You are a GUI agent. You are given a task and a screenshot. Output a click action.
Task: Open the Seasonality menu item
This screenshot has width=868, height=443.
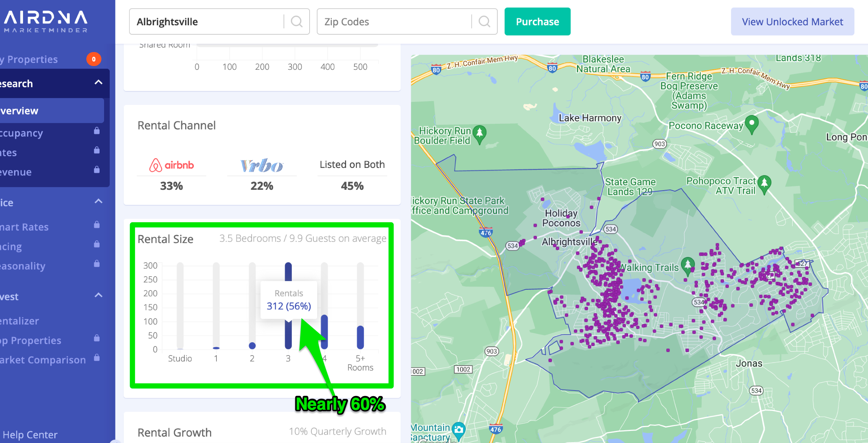[x=23, y=266]
